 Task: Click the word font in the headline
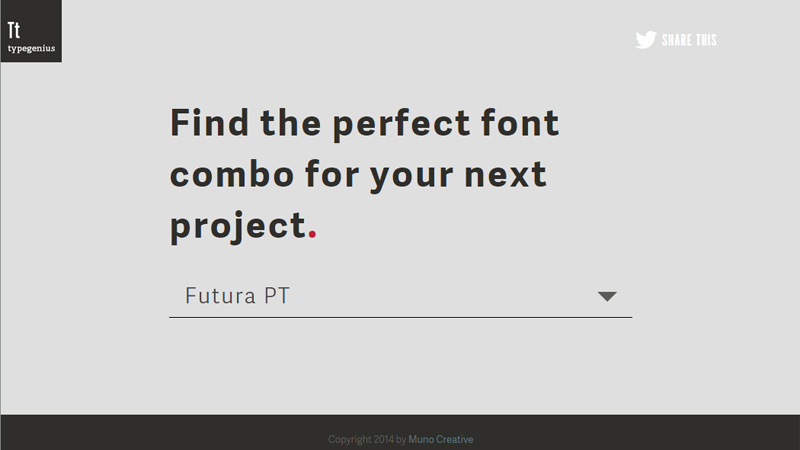[x=520, y=122]
